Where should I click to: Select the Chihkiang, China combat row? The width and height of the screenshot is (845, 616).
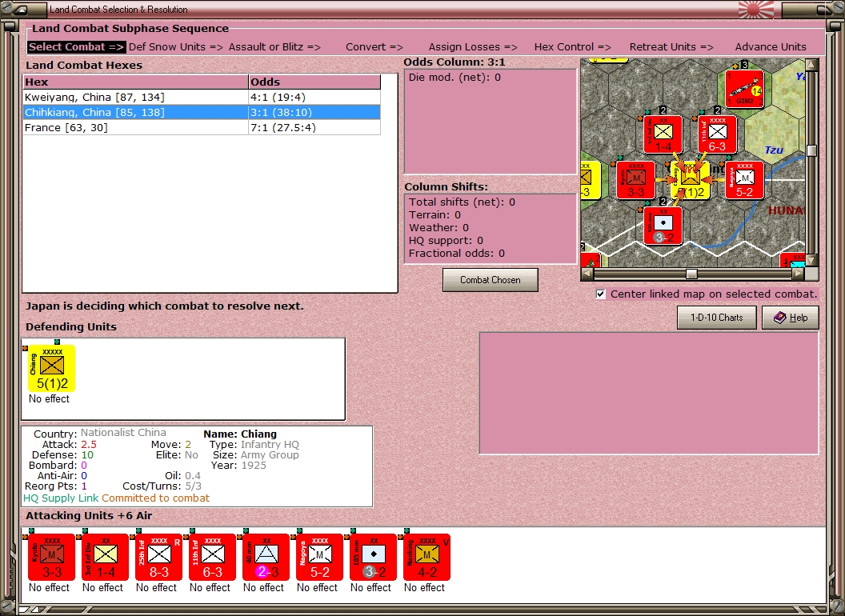click(202, 112)
